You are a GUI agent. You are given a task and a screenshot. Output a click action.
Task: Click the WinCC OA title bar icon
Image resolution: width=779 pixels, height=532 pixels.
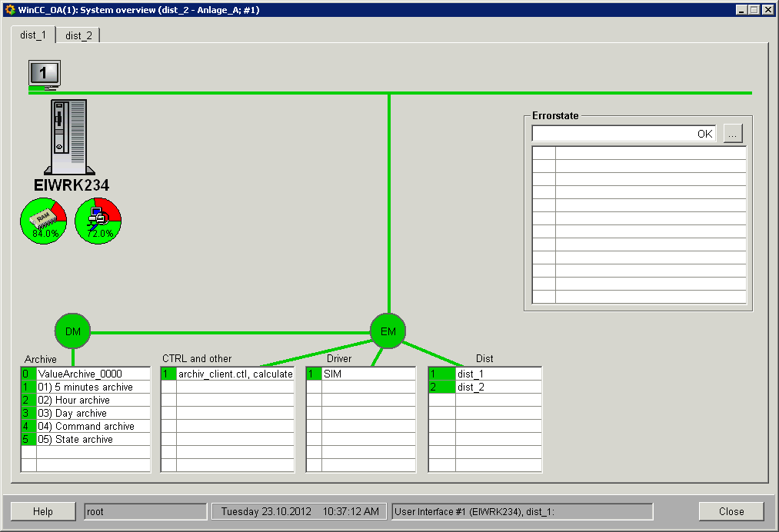[9, 10]
